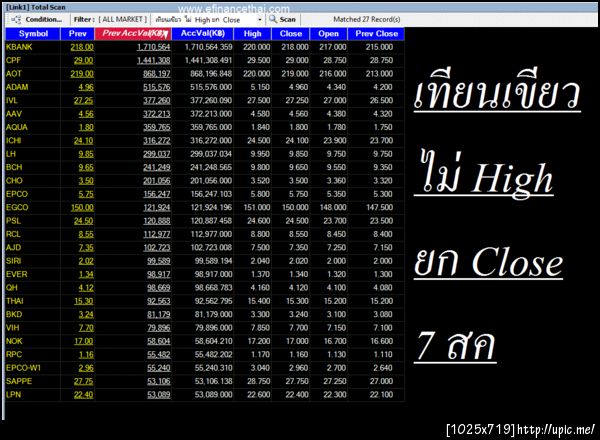Select the AOT symbol
600x440 pixels.
tap(13, 74)
